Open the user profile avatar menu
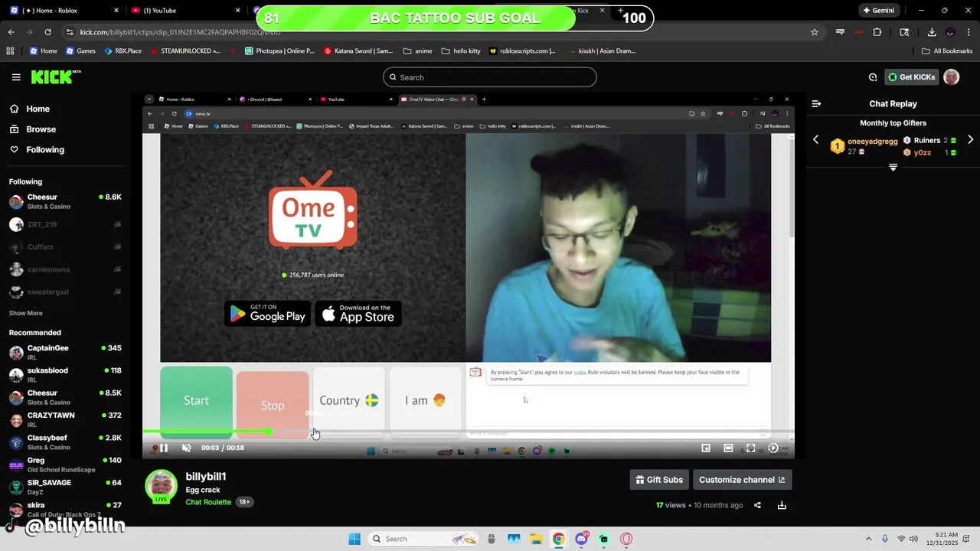This screenshot has width=980, height=551. [952, 77]
